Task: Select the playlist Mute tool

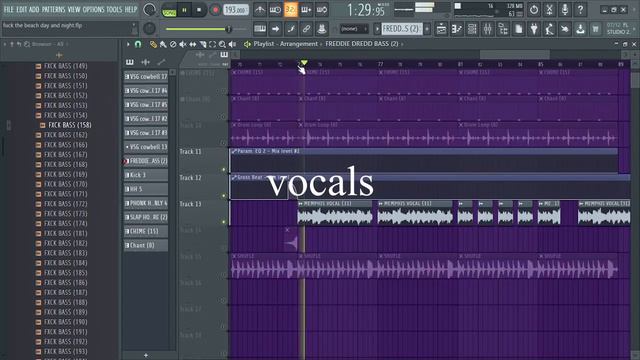Action: (182, 44)
